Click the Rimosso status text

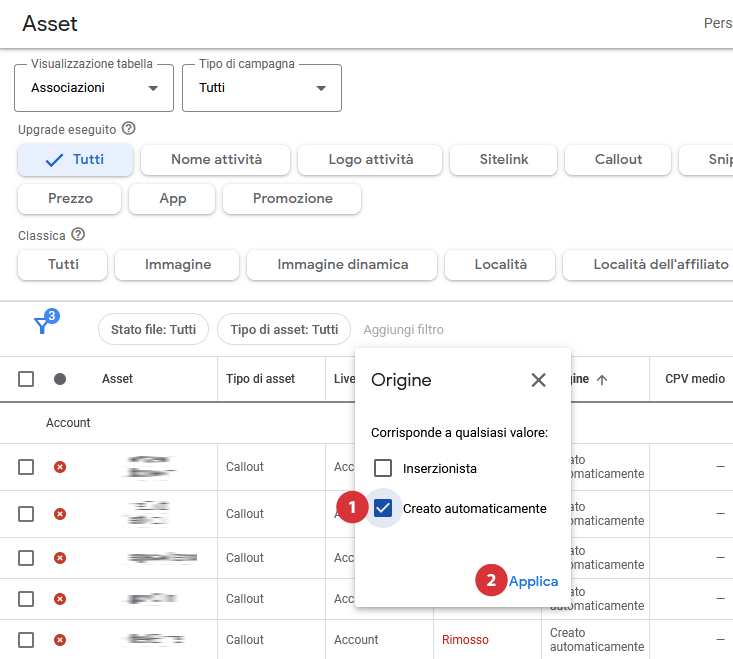point(465,640)
